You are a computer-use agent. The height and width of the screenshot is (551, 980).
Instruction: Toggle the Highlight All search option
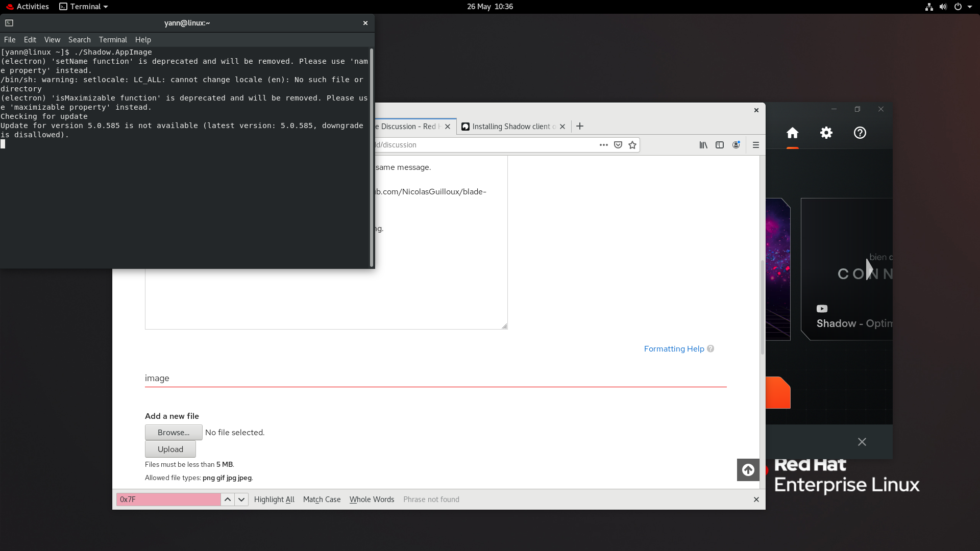pyautogui.click(x=274, y=498)
